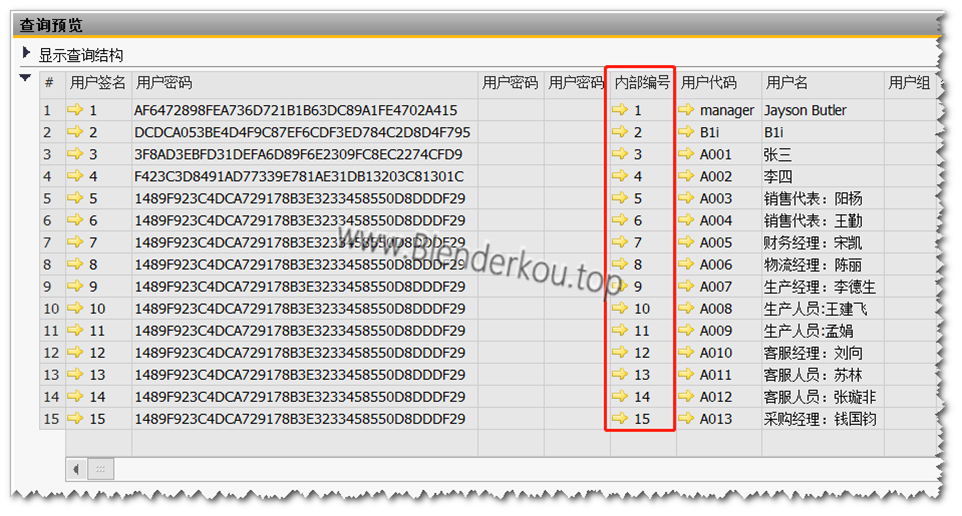Click the horizontal scrollbar left arrow
962x516 pixels.
pos(77,468)
